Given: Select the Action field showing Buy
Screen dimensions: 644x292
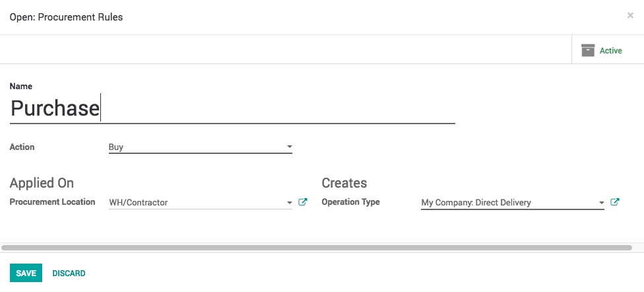Looking at the screenshot, I should tap(195, 147).
